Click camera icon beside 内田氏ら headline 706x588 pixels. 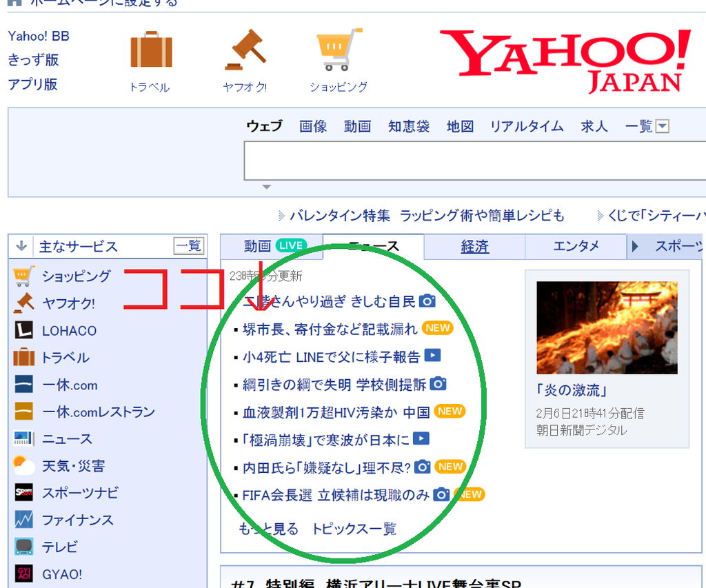[423, 467]
